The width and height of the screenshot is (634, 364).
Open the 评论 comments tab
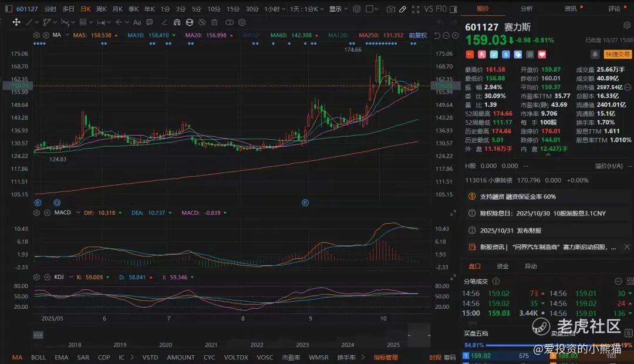(614, 8)
